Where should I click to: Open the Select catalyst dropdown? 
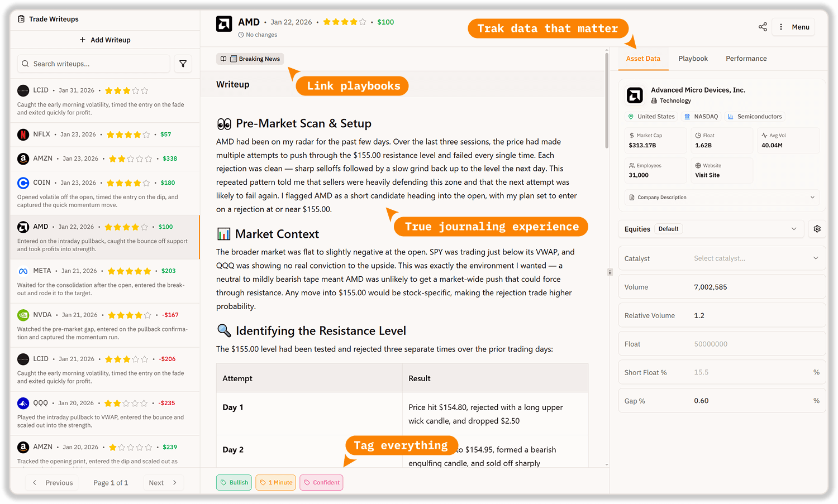pyautogui.click(x=755, y=258)
